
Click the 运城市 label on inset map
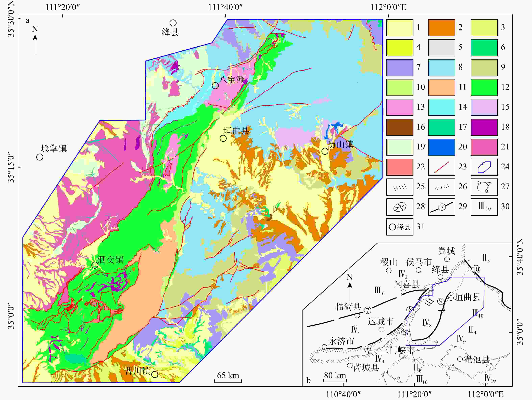click(x=380, y=321)
